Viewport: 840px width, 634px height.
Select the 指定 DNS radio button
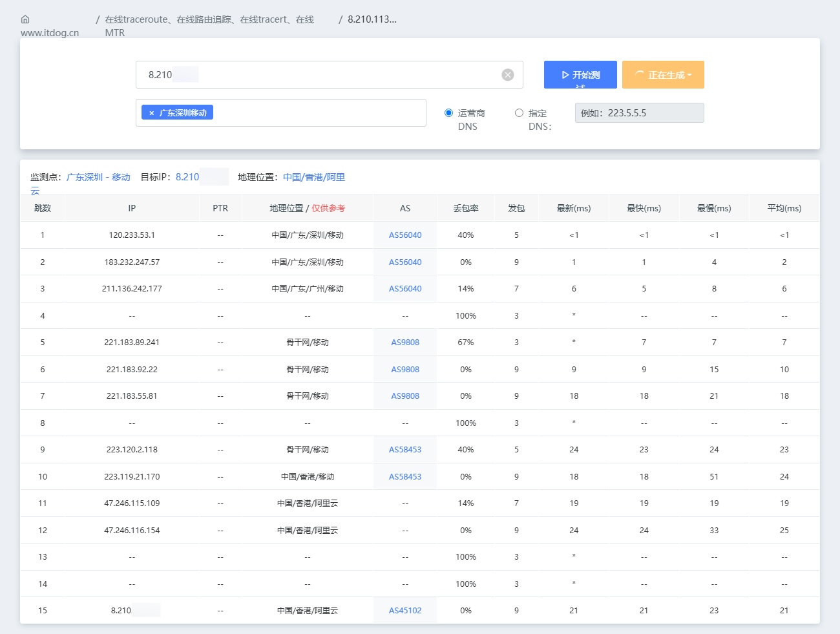[x=519, y=113]
